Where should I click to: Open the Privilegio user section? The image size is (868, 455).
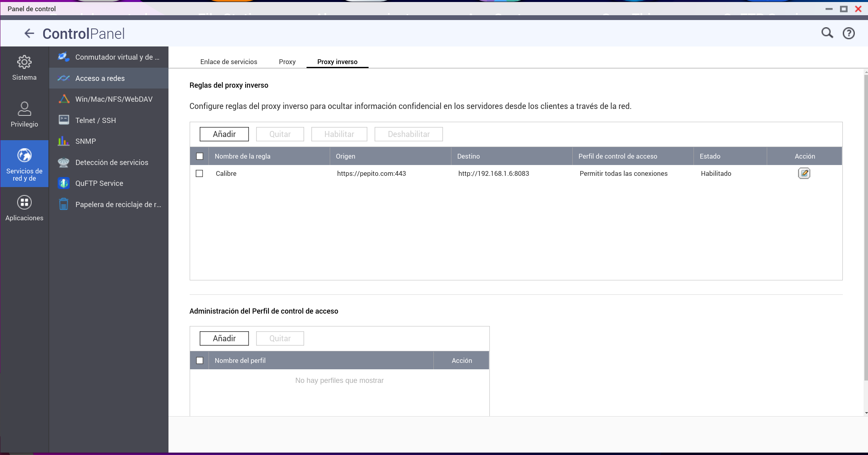pyautogui.click(x=24, y=114)
